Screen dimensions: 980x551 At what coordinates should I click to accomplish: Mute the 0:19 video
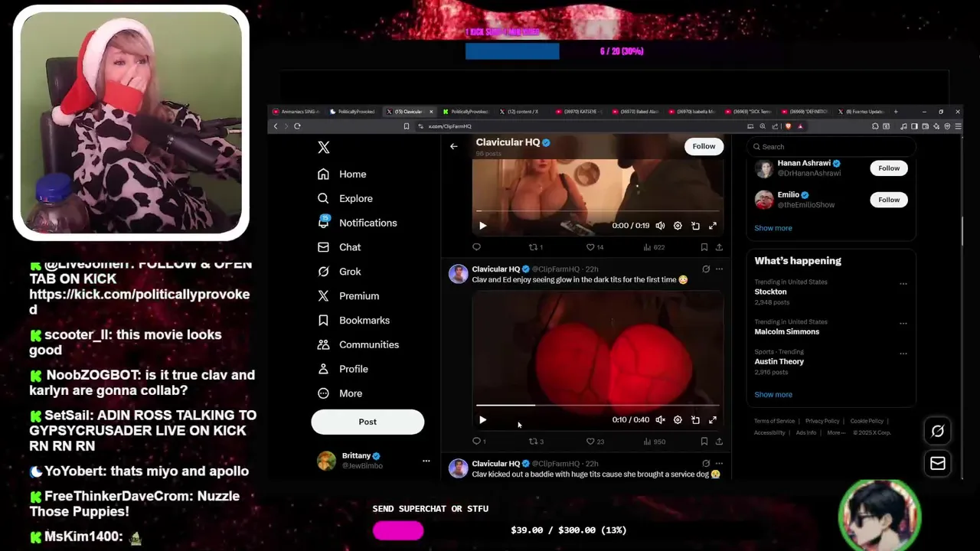tap(660, 226)
